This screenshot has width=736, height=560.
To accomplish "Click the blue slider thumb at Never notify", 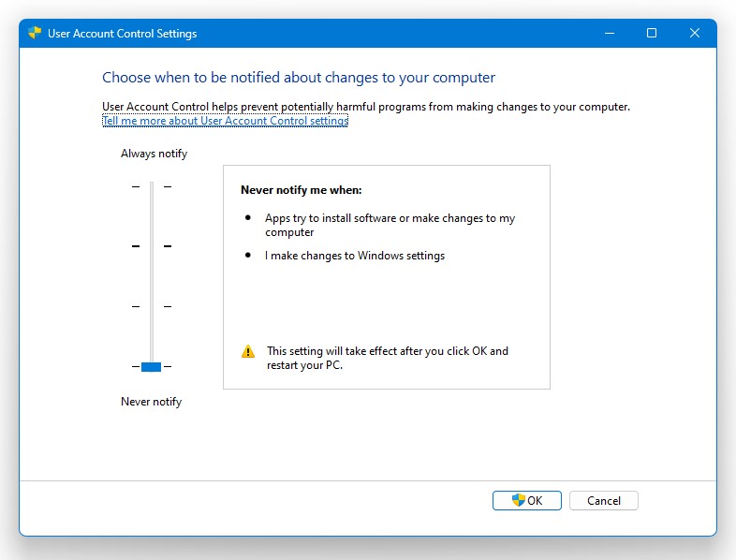I will (151, 366).
